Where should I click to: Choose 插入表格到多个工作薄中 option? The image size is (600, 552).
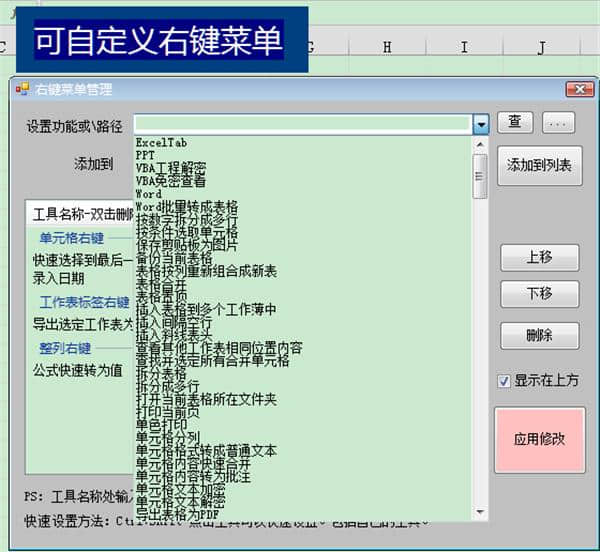pos(206,309)
